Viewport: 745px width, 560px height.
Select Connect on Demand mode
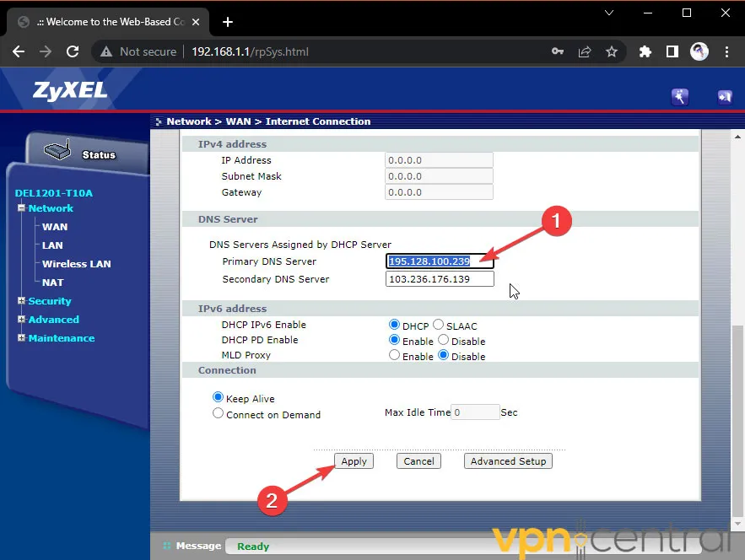pyautogui.click(x=218, y=413)
